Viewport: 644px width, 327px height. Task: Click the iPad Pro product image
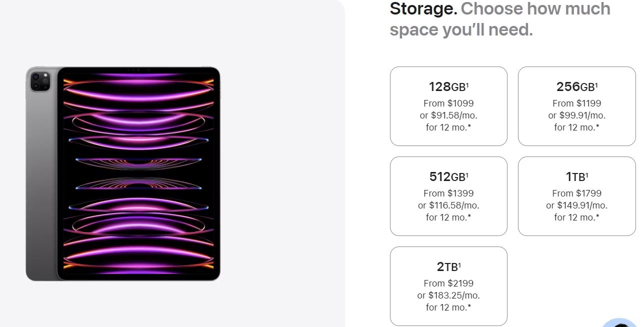point(123,173)
